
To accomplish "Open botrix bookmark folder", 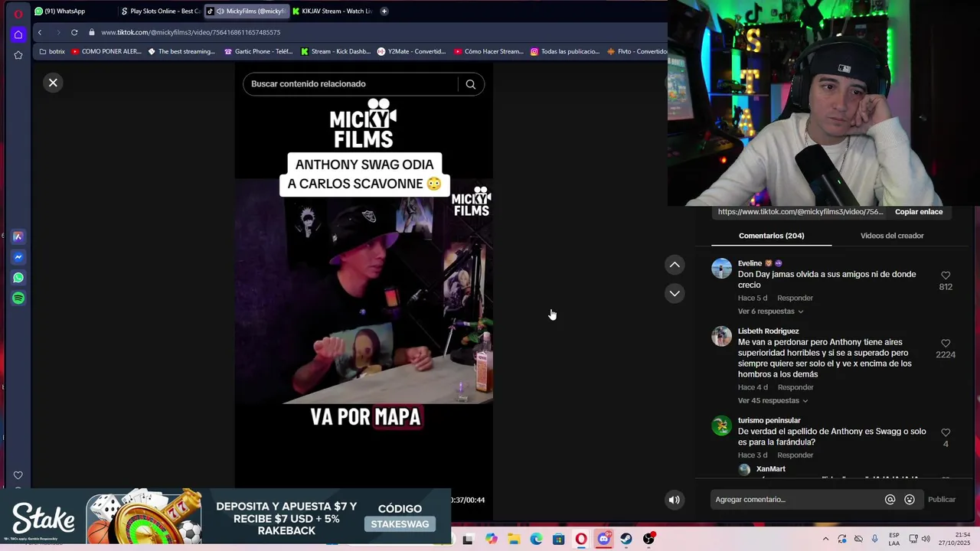I will click(x=52, y=51).
